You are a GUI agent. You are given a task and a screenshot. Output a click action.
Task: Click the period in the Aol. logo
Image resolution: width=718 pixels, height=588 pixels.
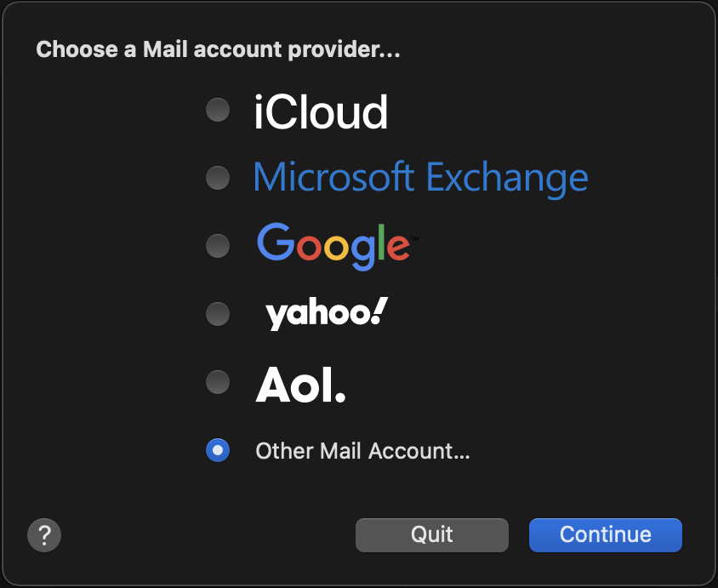tap(339, 397)
